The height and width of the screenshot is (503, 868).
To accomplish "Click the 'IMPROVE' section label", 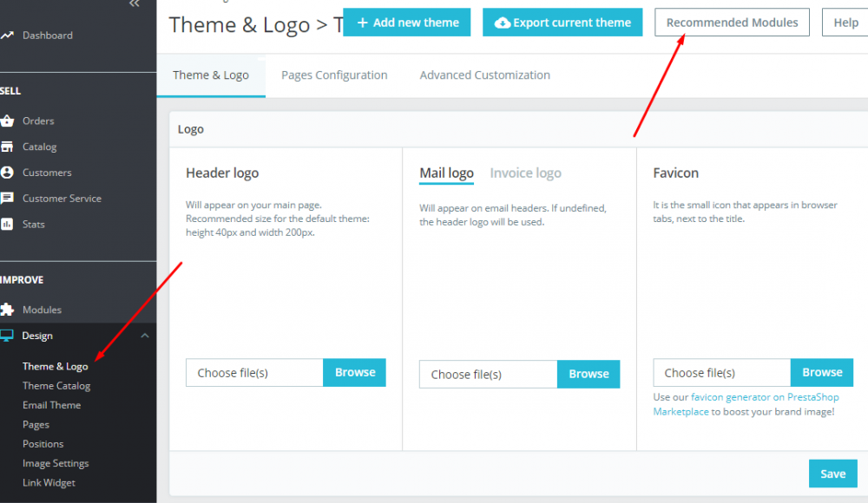I will point(22,280).
